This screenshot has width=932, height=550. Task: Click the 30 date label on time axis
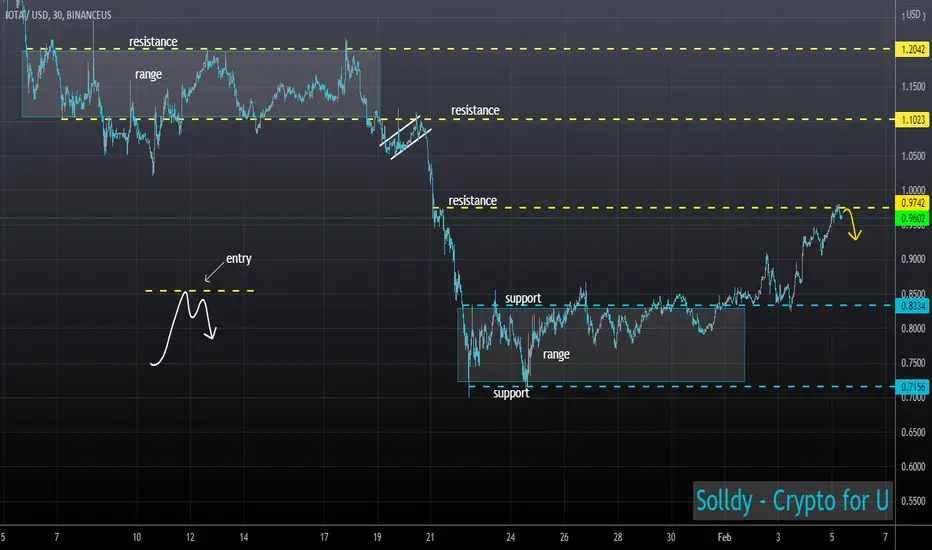click(671, 537)
